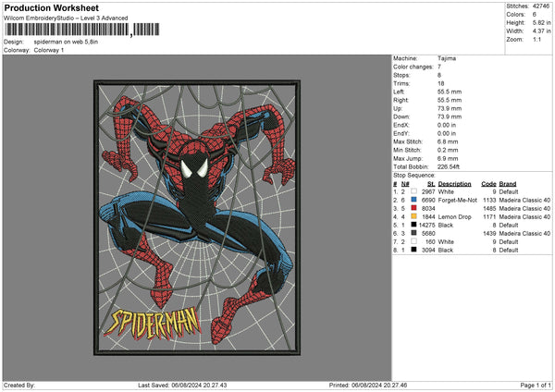The width and height of the screenshot is (555, 392).
Task: Click the Total Bobbin value '226.54ft'
Action: pyautogui.click(x=449, y=166)
